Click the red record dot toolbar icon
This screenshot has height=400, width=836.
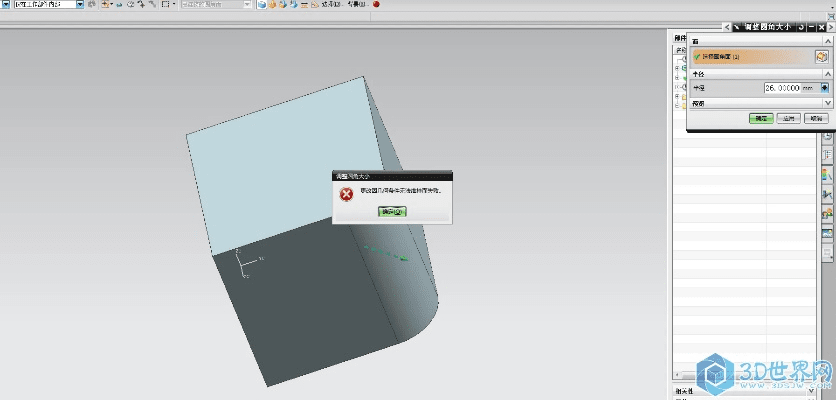pos(376,5)
